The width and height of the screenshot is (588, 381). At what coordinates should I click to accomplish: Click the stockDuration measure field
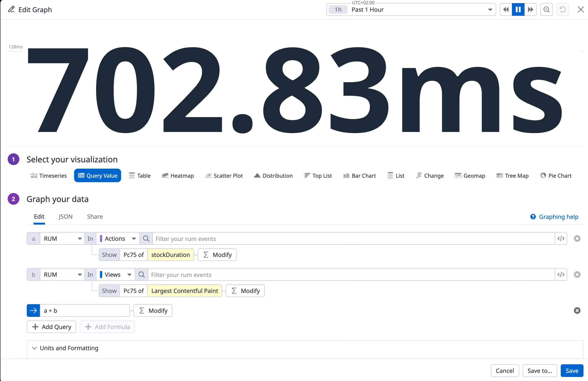(x=171, y=255)
